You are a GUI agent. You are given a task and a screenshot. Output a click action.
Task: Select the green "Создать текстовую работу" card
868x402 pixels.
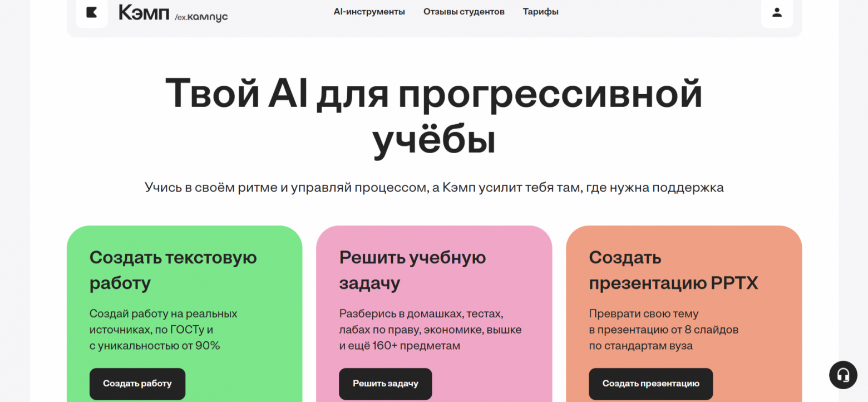tap(185, 312)
